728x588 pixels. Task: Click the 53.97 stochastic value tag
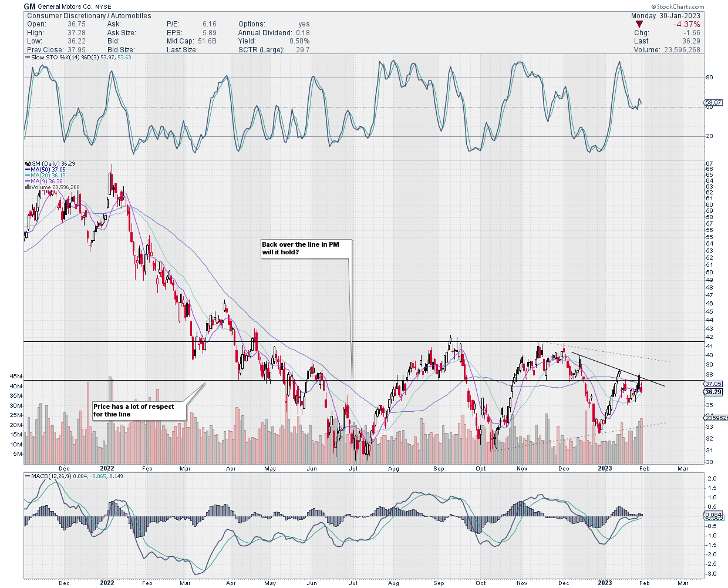pyautogui.click(x=713, y=103)
